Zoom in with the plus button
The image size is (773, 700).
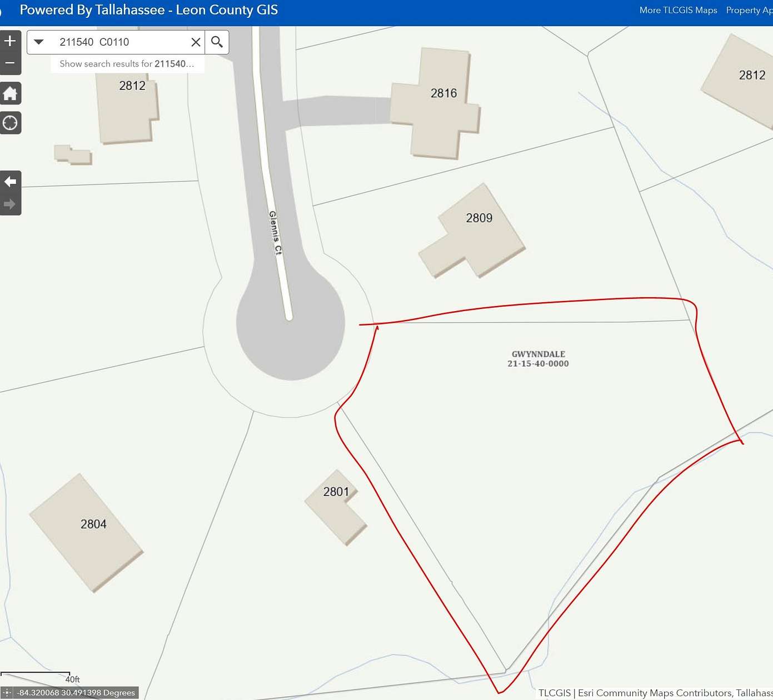tap(10, 41)
